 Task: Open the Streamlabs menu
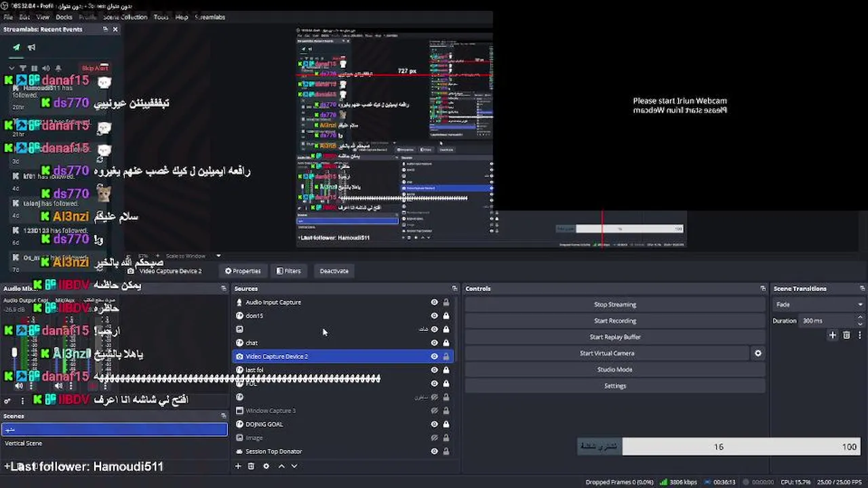(210, 17)
